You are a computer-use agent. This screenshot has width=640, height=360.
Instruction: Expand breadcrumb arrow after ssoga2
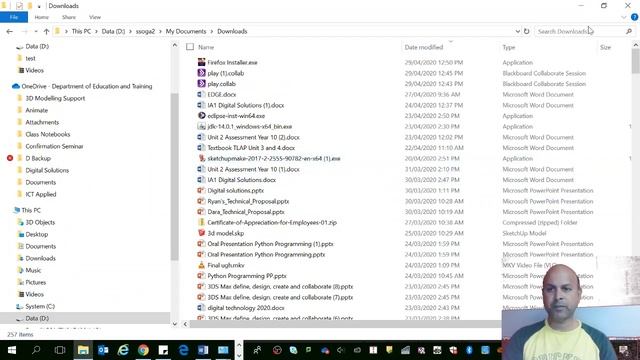[160, 31]
